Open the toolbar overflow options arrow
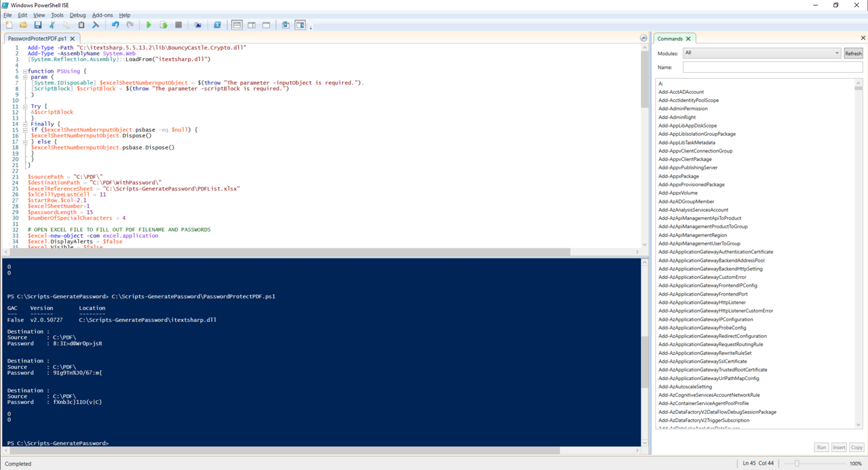The height and width of the screenshot is (470, 868). pos(311,27)
